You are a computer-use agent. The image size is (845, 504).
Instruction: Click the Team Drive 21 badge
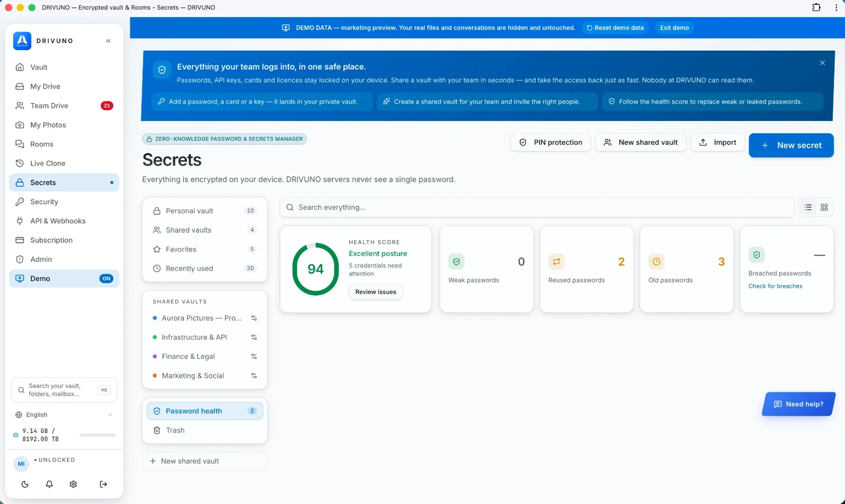[x=107, y=106]
